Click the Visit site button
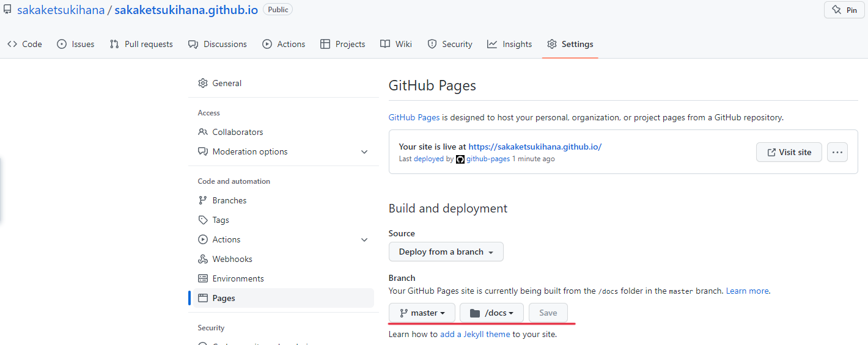The width and height of the screenshot is (868, 345). pos(789,152)
